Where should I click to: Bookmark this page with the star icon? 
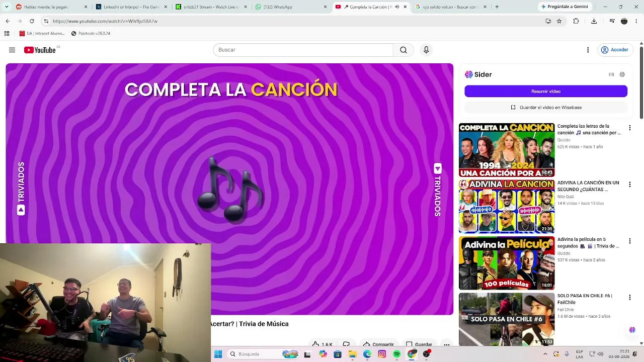pos(559,21)
